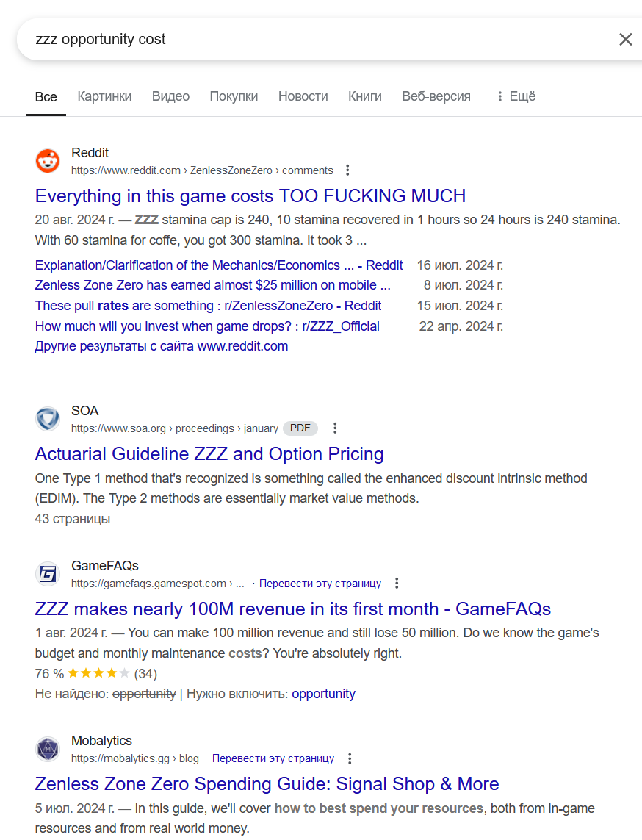Open 'Everything in this game costs' Reddit result
The image size is (642, 840).
[x=250, y=196]
